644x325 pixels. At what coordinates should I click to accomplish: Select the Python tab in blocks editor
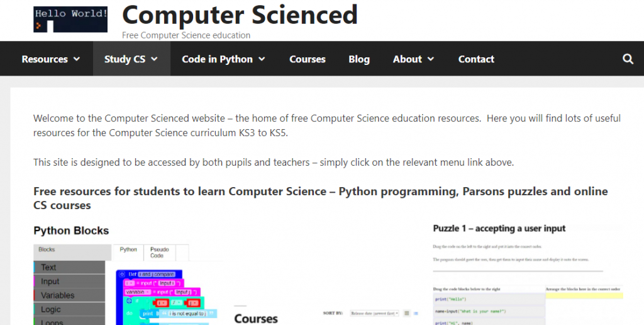pos(128,249)
